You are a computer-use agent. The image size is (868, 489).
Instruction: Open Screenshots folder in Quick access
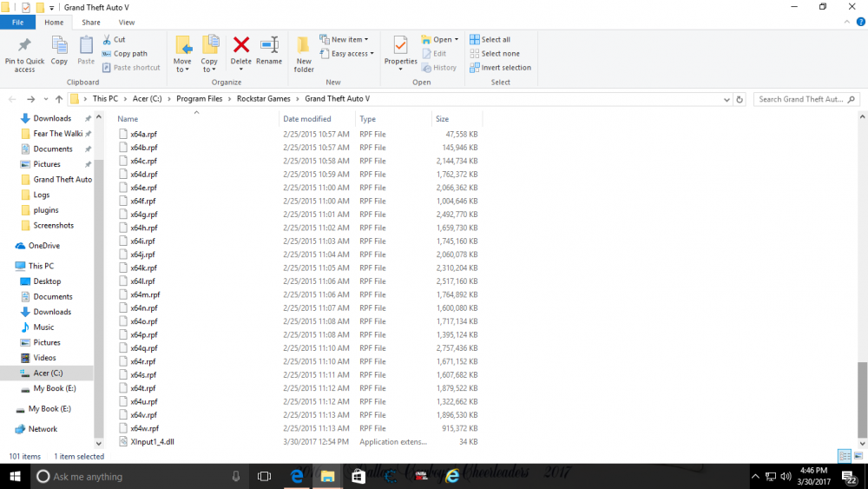tap(53, 226)
